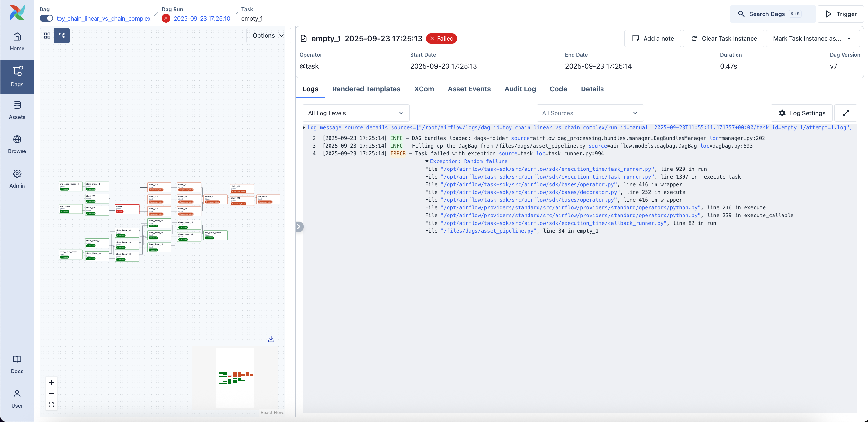Image resolution: width=868 pixels, height=422 pixels.
Task: Open the Admin sidebar menu
Action: point(17,179)
